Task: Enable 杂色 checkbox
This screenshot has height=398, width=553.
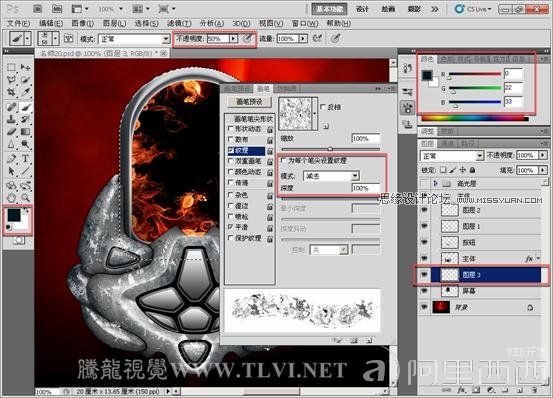Action: (231, 195)
